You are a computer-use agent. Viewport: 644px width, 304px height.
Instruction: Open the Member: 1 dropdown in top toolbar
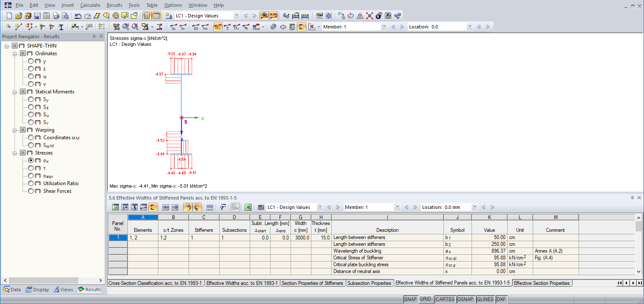[x=384, y=27]
